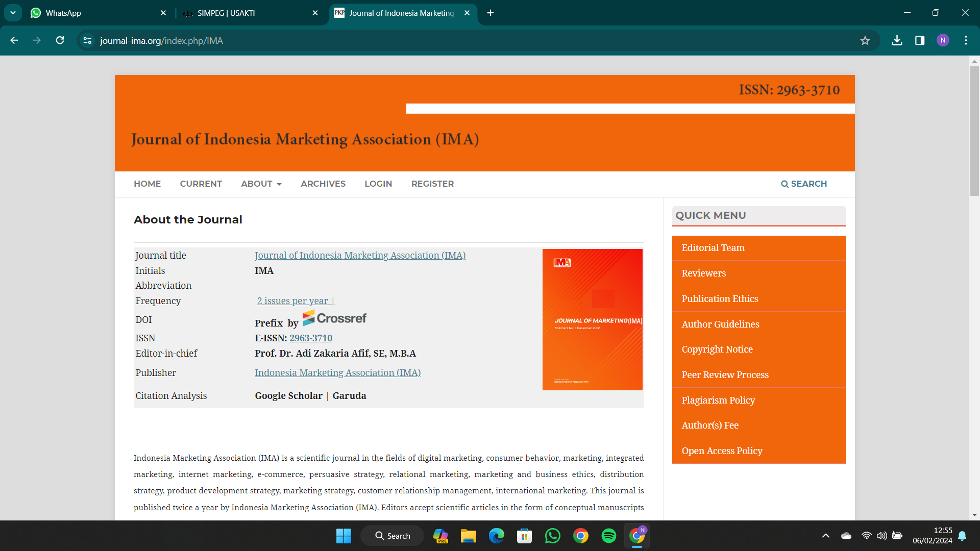Screen dimensions: 980x551
Task: Click the journal cover thumbnail
Action: [x=592, y=319]
